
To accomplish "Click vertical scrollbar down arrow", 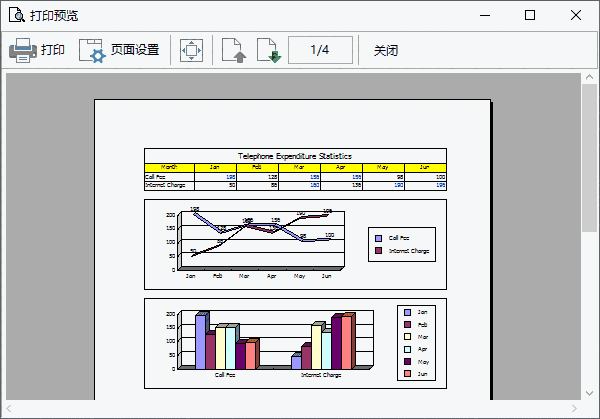I will (589, 393).
